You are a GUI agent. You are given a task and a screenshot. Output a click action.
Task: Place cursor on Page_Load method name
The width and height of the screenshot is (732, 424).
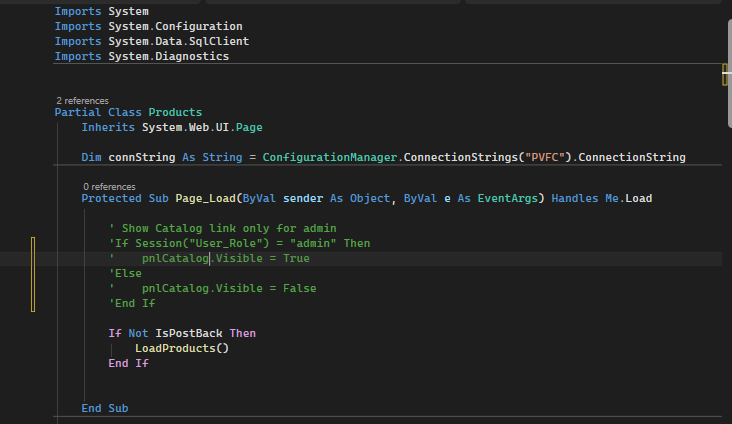pyautogui.click(x=208, y=198)
